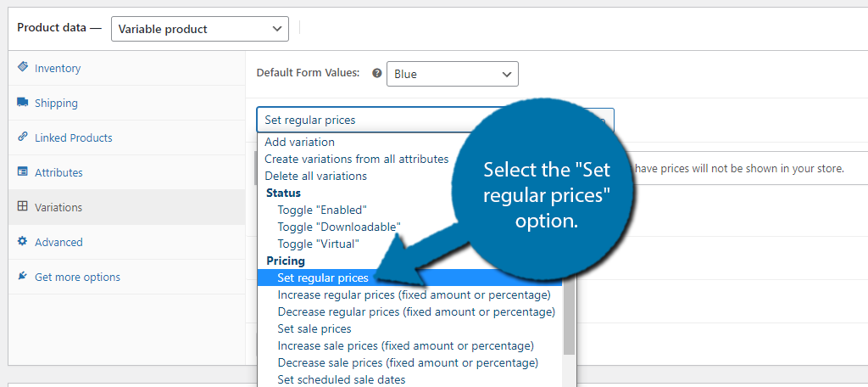This screenshot has width=868, height=387.
Task: Click the Variations grid icon
Action: coord(23,207)
